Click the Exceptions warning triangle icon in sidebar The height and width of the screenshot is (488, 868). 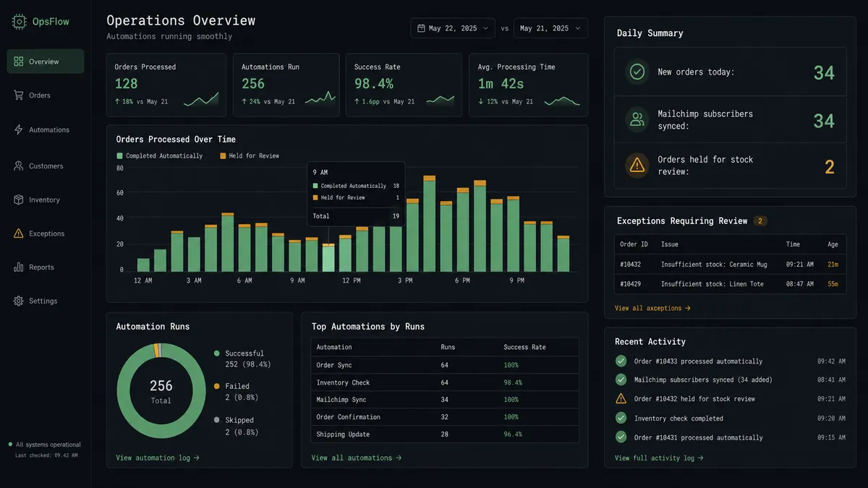pos(19,234)
